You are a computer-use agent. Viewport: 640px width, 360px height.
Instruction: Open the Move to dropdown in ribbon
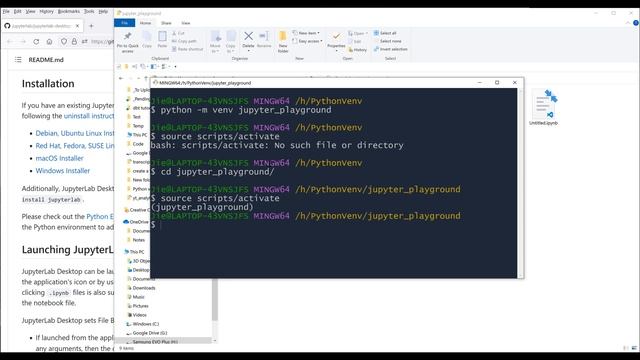click(x=216, y=42)
